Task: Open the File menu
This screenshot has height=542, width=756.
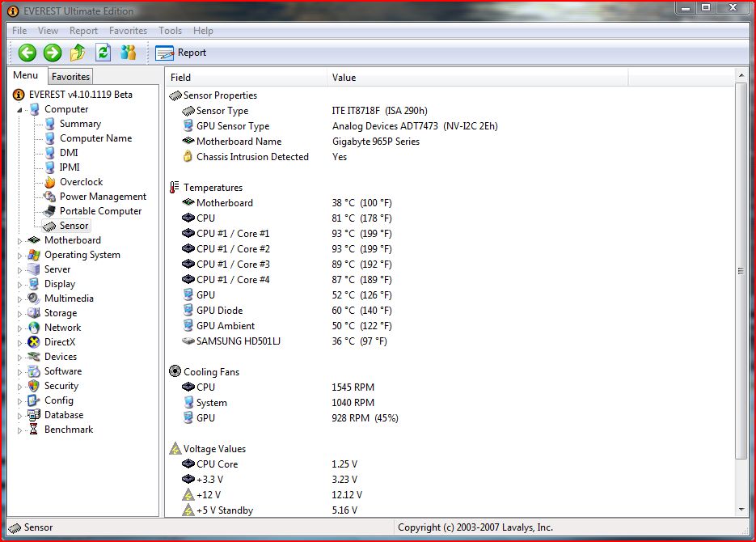Action: point(19,31)
